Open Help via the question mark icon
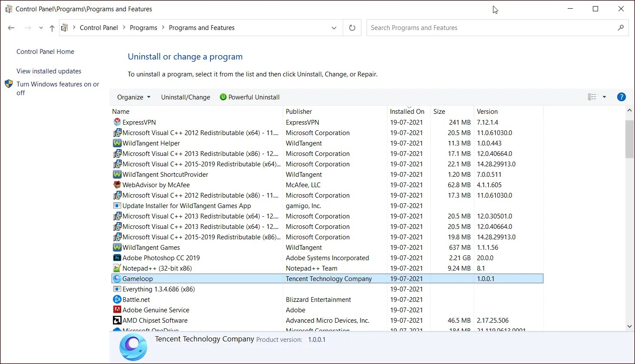The height and width of the screenshot is (364, 635). point(622,97)
